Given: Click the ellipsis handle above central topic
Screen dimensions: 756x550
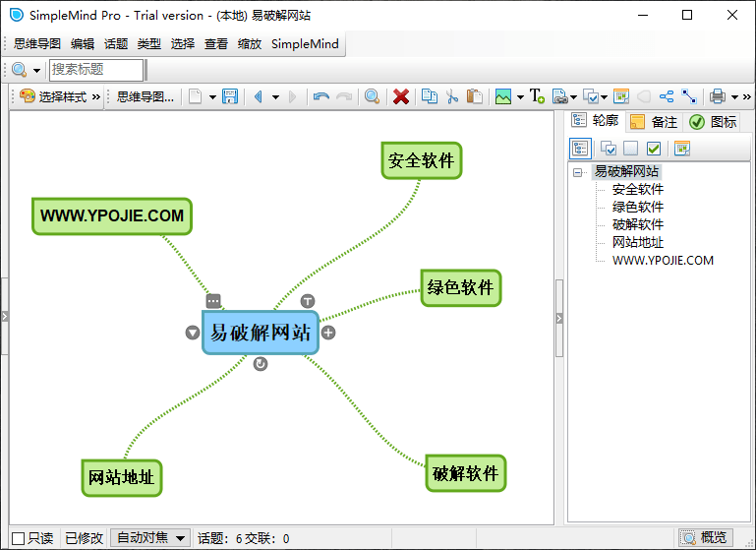Looking at the screenshot, I should 213,301.
